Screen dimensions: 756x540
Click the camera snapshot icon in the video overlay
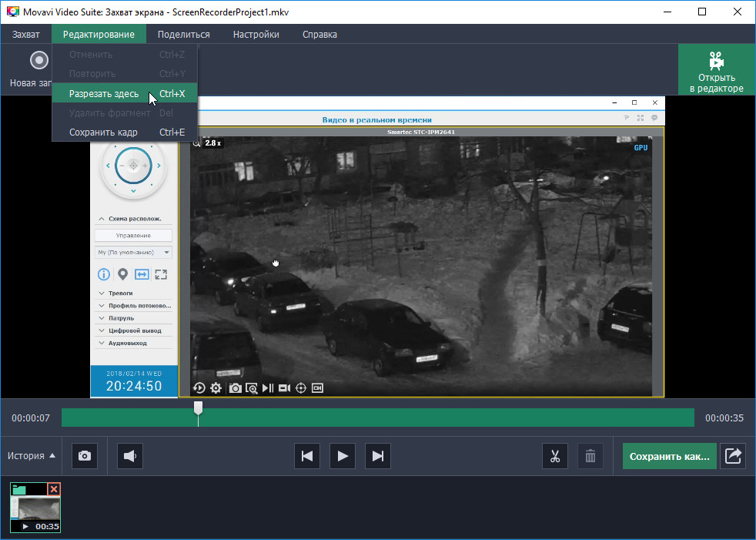point(236,388)
